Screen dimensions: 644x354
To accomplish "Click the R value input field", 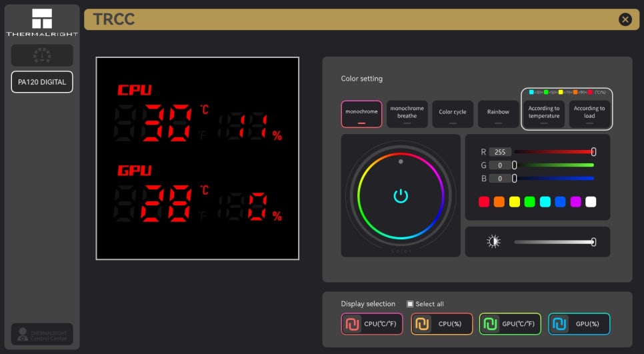I will click(x=500, y=152).
